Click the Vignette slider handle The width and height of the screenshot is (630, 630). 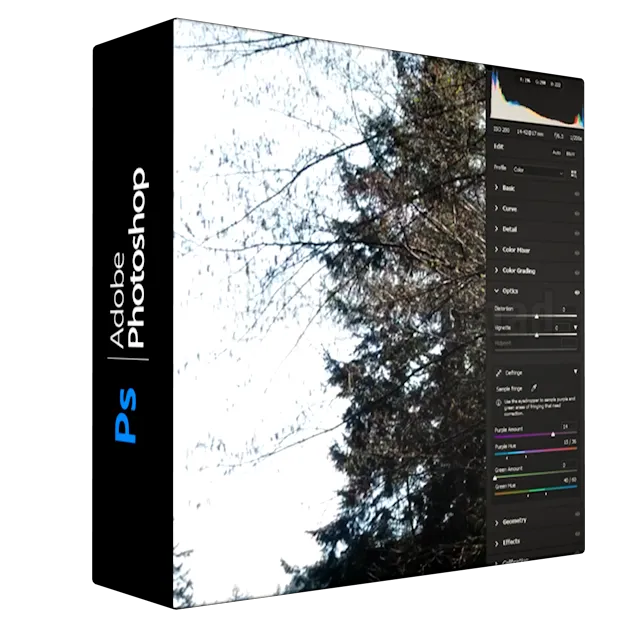pyautogui.click(x=536, y=335)
